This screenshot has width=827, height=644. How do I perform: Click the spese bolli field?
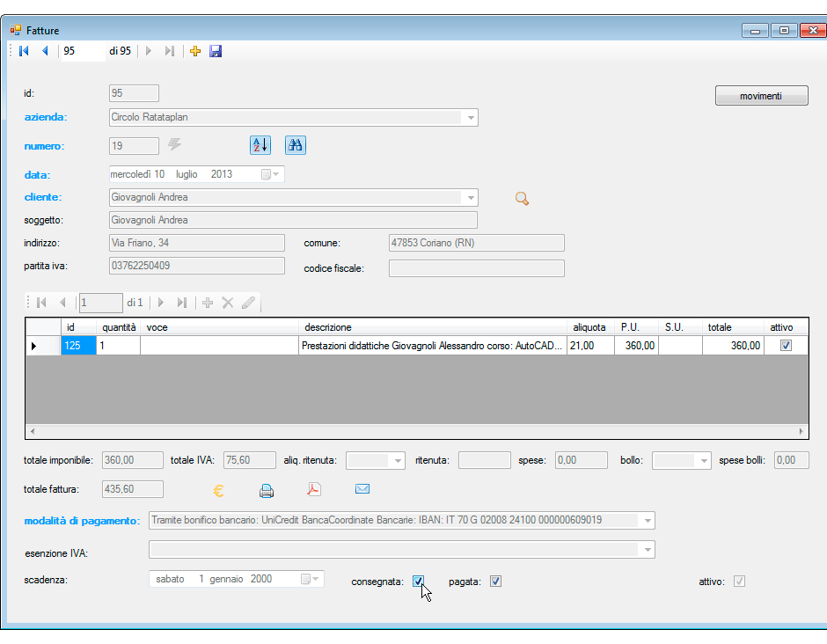[x=791, y=460]
